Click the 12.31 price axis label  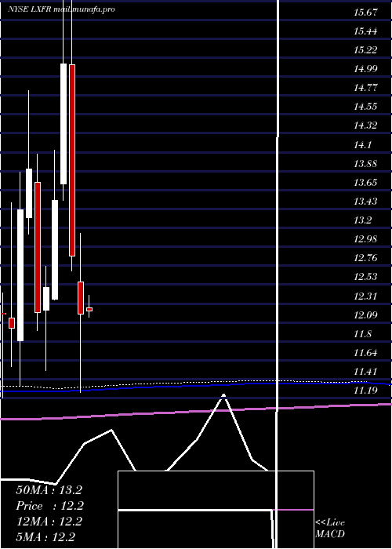point(365,296)
